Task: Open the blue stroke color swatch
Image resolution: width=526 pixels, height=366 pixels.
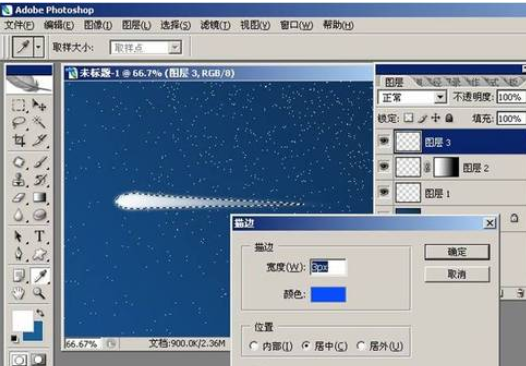Action: point(328,295)
